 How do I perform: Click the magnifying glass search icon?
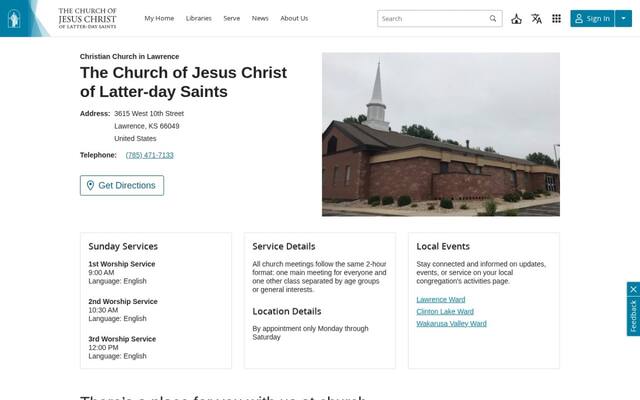click(493, 18)
